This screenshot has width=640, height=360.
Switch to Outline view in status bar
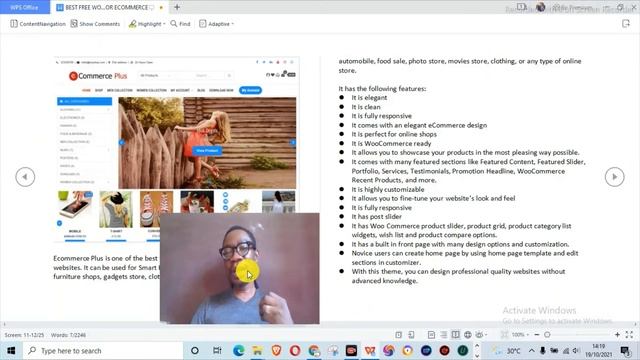coord(444,335)
